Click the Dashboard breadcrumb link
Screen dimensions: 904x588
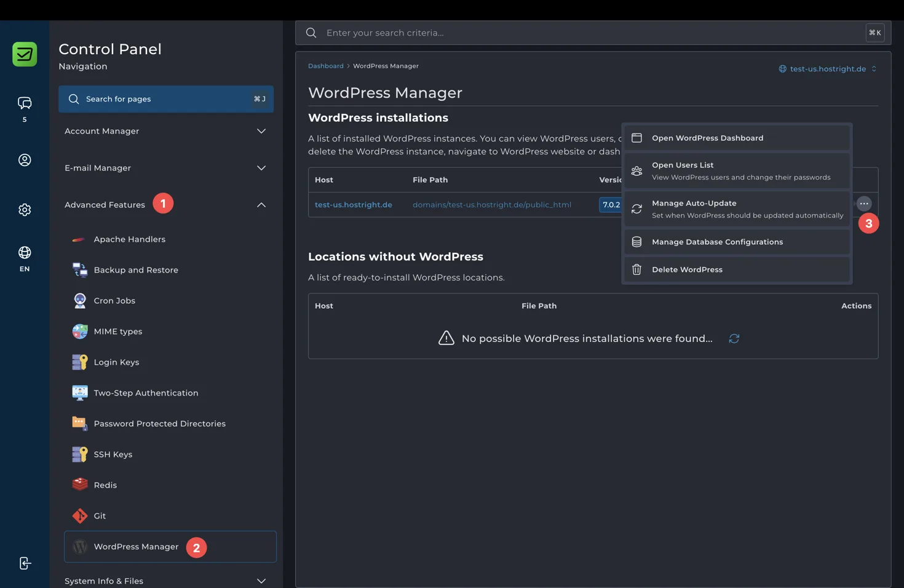pos(326,66)
